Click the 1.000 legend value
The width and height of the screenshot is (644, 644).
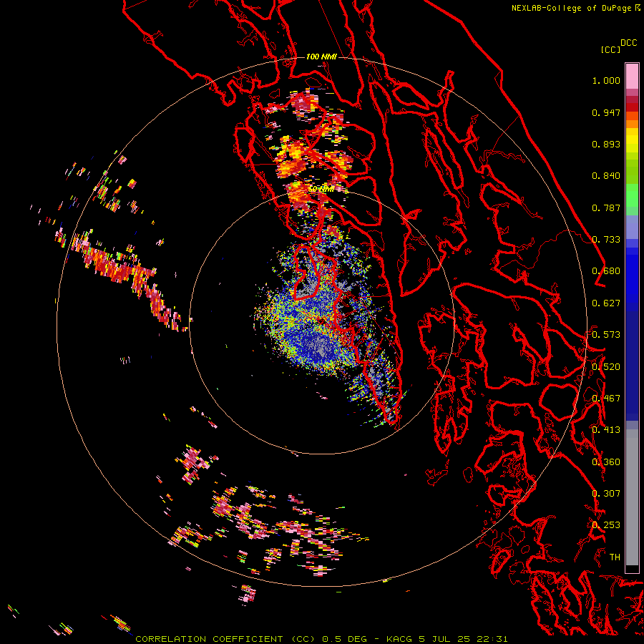point(606,80)
